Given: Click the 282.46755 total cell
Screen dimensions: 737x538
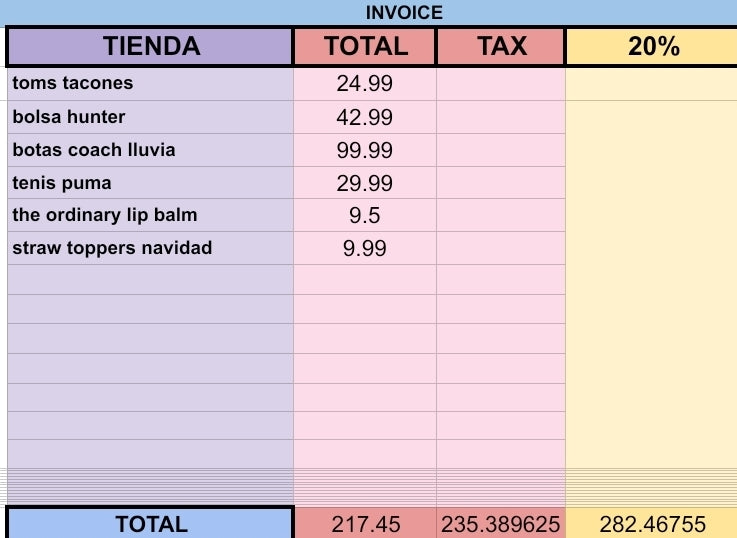Looking at the screenshot, I should [652, 524].
